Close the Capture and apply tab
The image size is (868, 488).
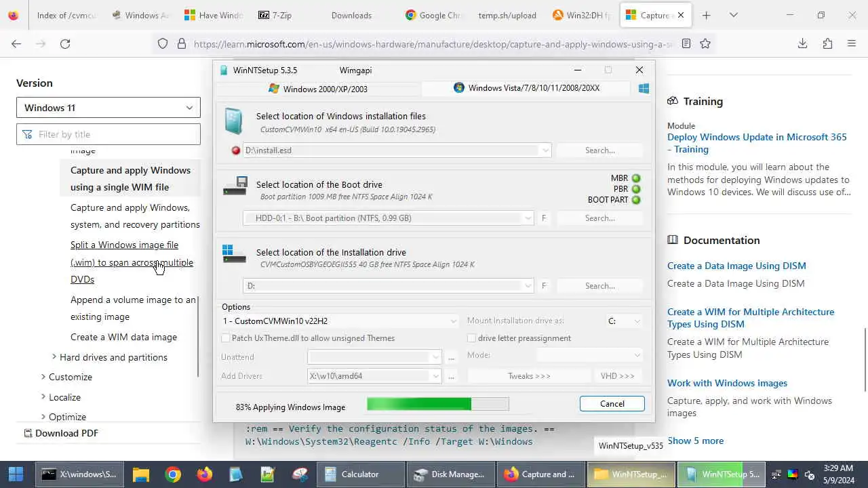pyautogui.click(x=681, y=15)
